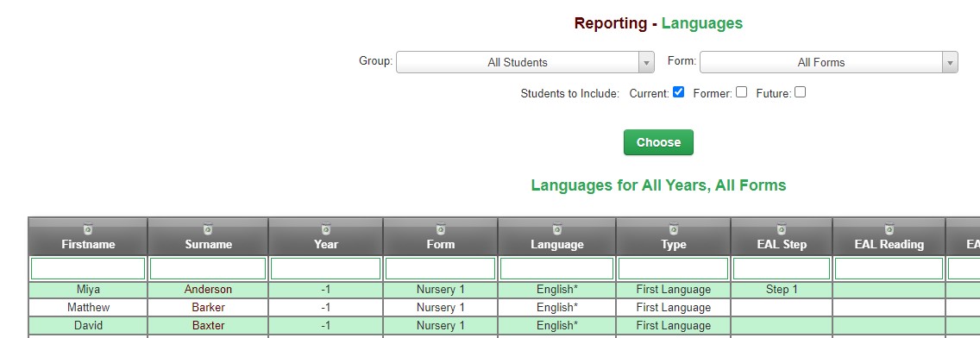Screen dimensions: 980x338
Task: Open the Form dropdown showing All Forms
Action: (828, 62)
